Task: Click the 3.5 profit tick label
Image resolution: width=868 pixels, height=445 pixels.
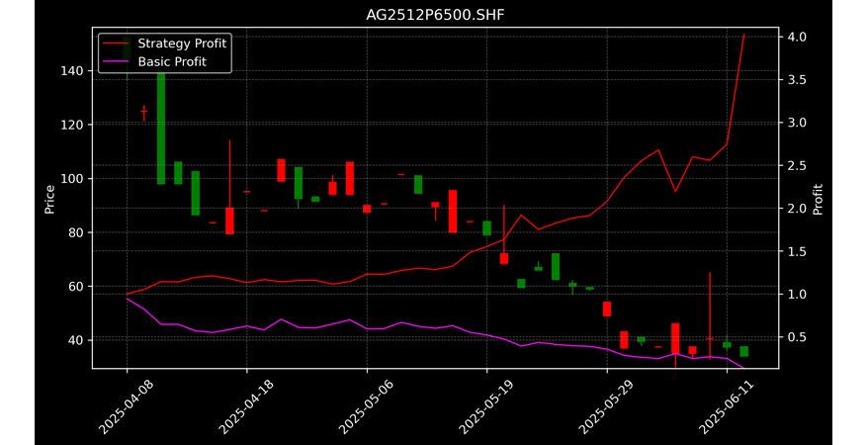Action: click(796, 80)
